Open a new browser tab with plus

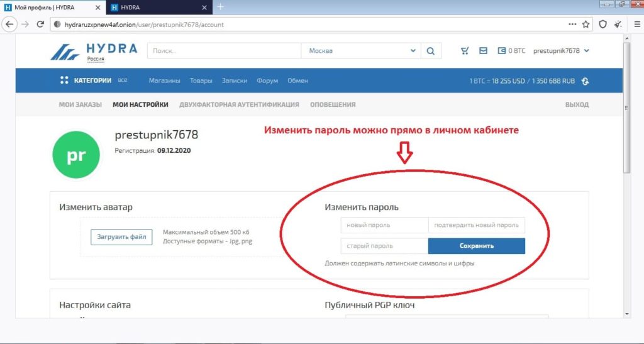[x=221, y=7]
